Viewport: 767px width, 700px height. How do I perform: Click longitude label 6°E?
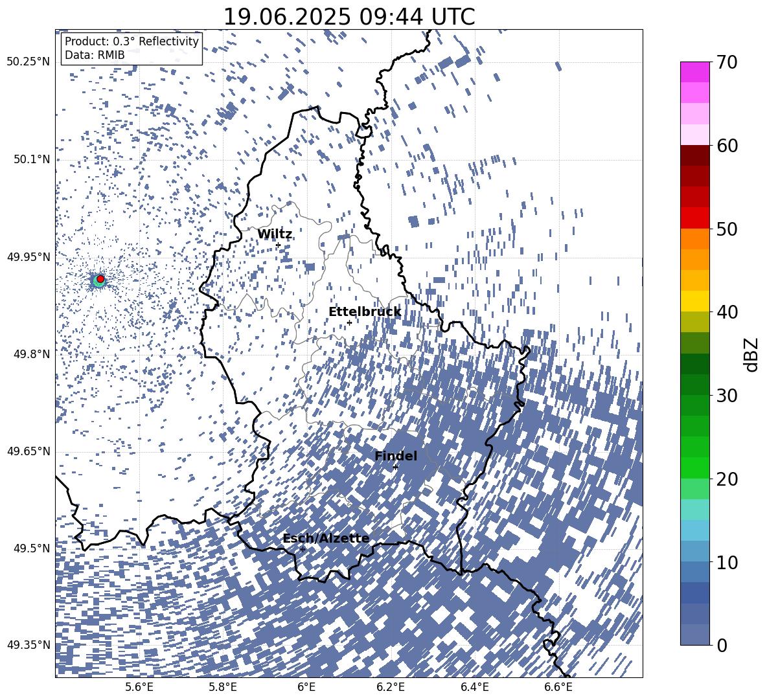[x=306, y=687]
